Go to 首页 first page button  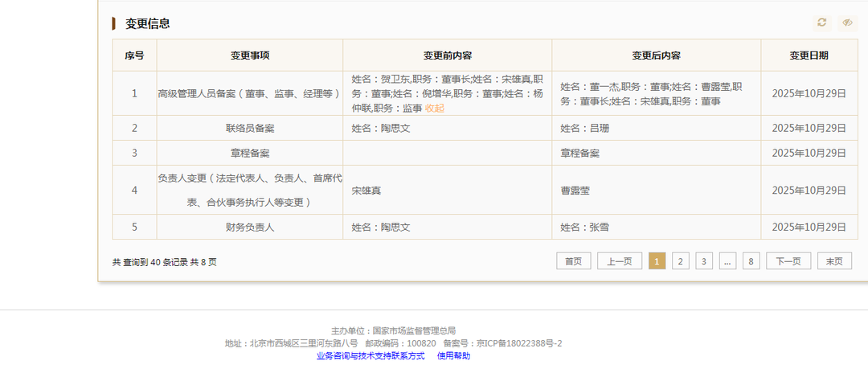click(574, 260)
